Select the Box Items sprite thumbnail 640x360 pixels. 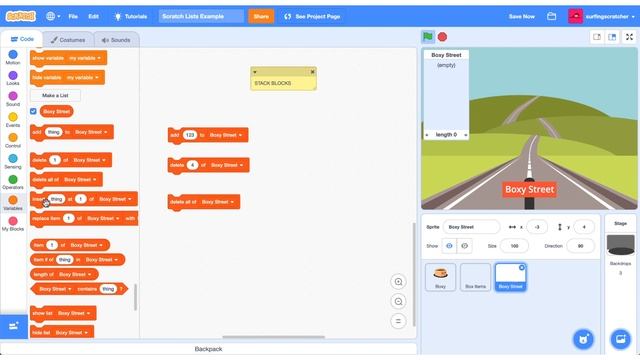point(476,277)
